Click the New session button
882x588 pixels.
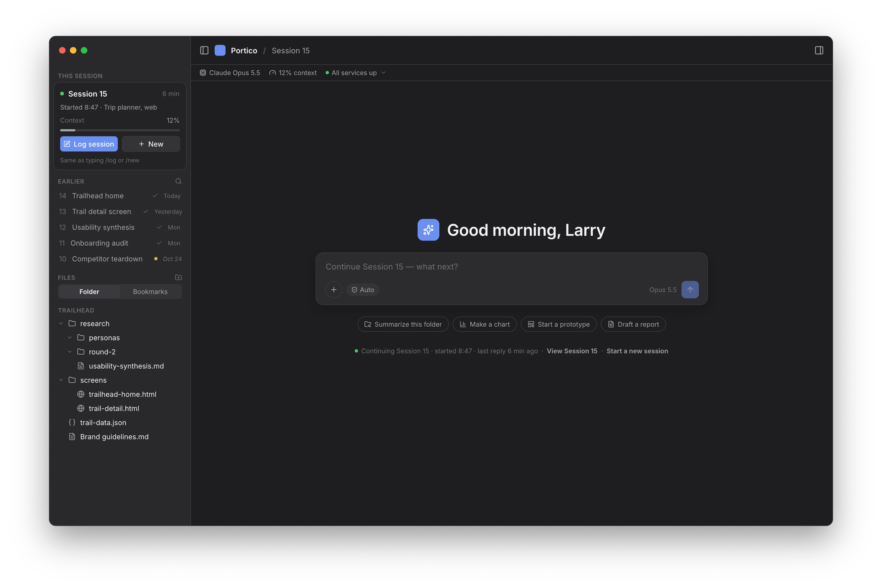click(151, 144)
